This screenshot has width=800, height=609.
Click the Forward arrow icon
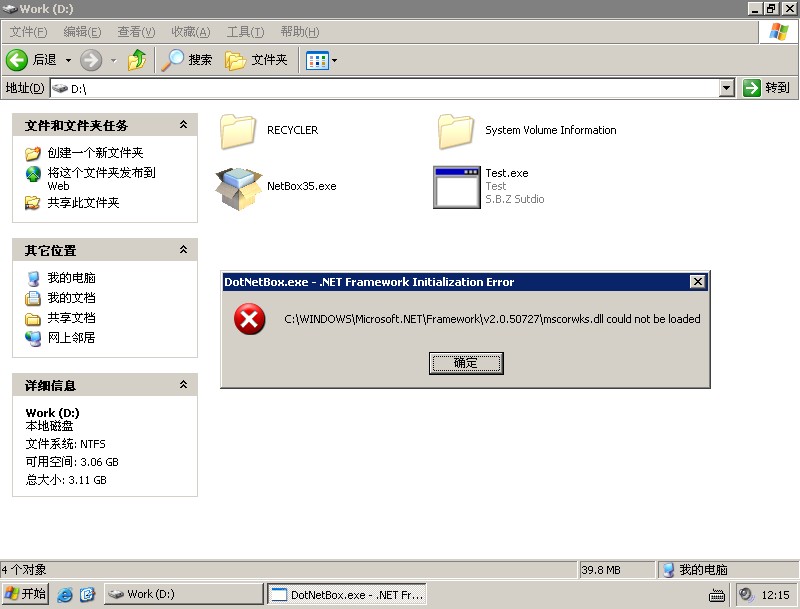click(x=91, y=60)
